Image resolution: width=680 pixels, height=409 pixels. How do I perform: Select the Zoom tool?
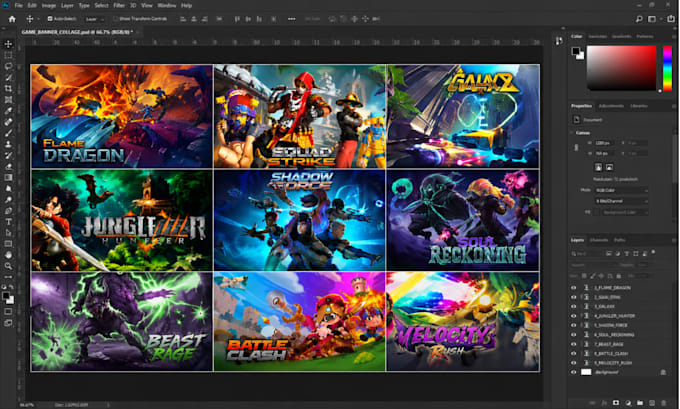tap(8, 266)
